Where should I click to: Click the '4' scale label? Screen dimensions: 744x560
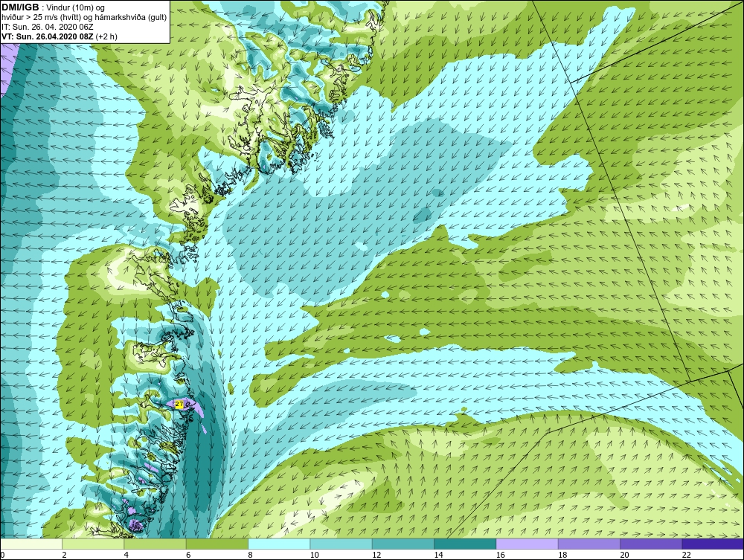click(126, 555)
